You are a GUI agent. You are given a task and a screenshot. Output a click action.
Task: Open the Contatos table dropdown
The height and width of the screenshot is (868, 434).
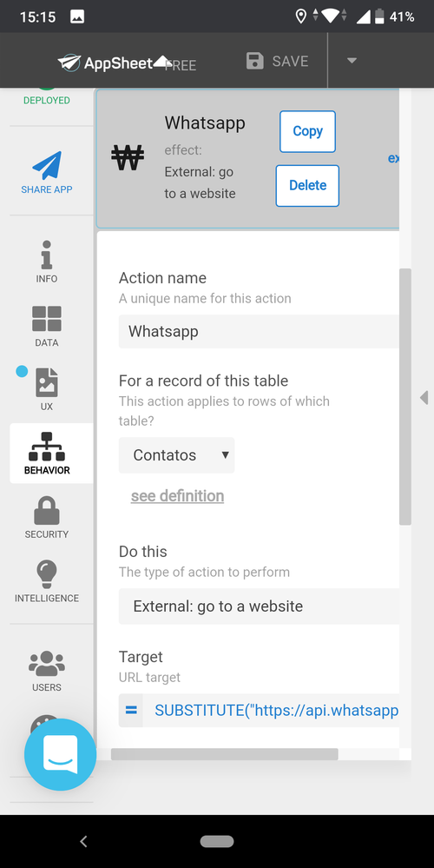(177, 455)
